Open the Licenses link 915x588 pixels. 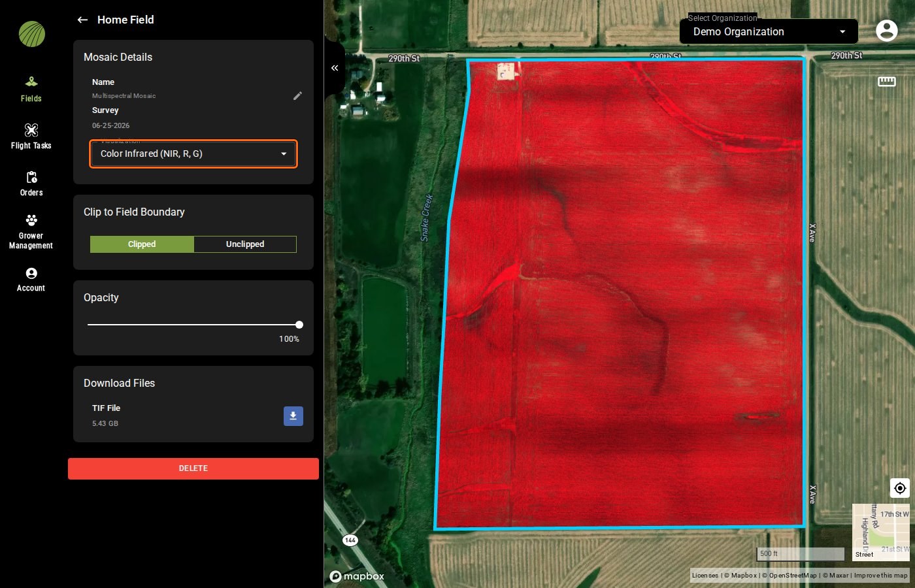pos(705,576)
